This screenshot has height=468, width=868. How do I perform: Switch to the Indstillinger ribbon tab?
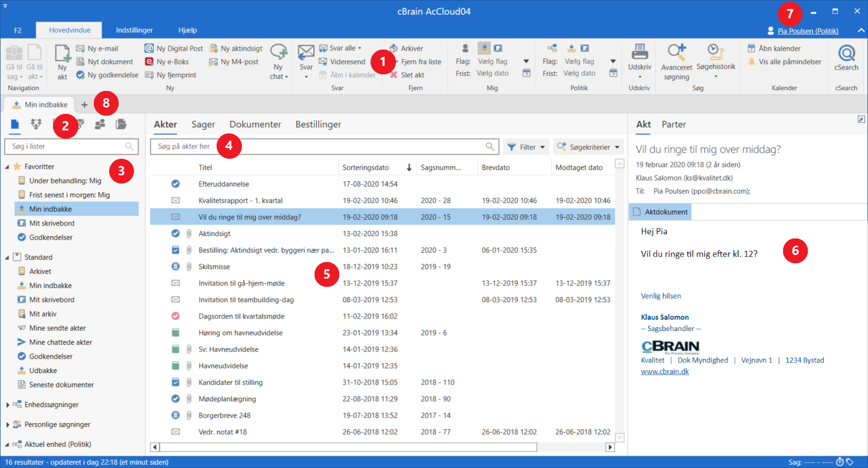tap(135, 30)
